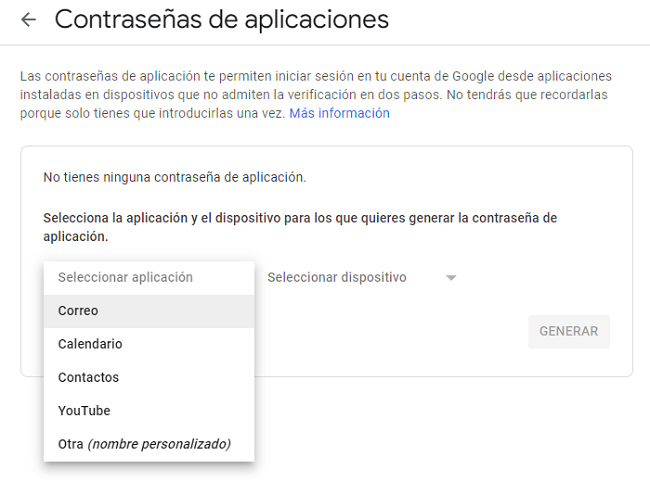Open the Más información link

click(x=339, y=113)
